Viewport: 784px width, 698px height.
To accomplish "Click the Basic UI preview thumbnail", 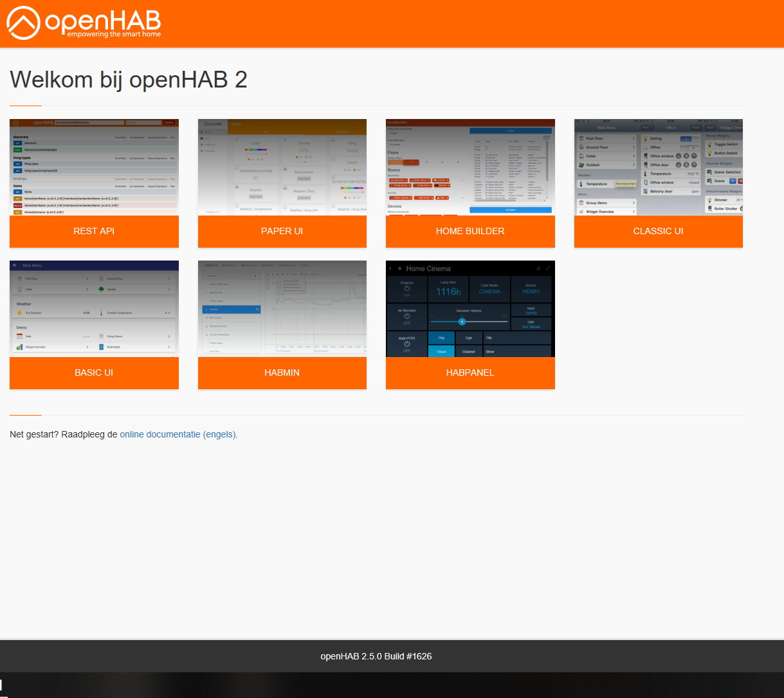I will [94, 309].
